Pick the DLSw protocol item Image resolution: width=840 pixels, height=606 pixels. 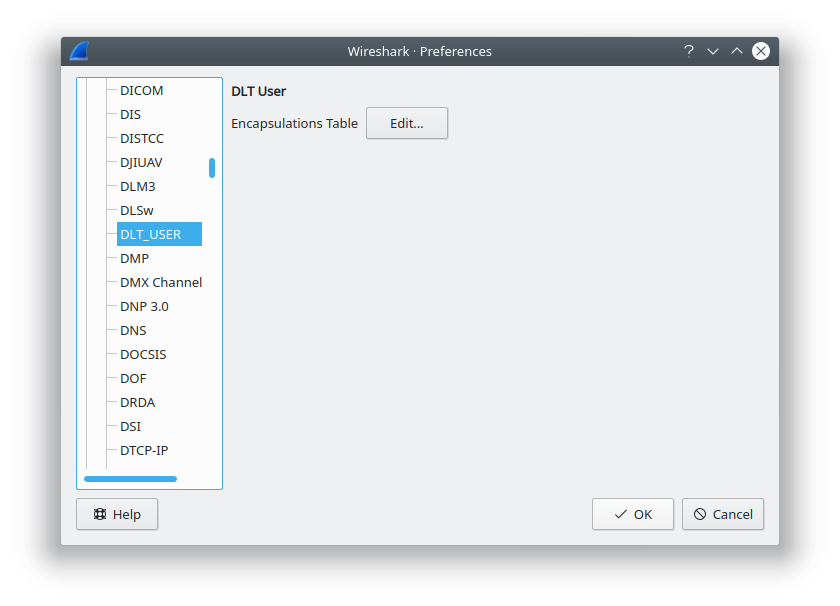pyautogui.click(x=137, y=211)
